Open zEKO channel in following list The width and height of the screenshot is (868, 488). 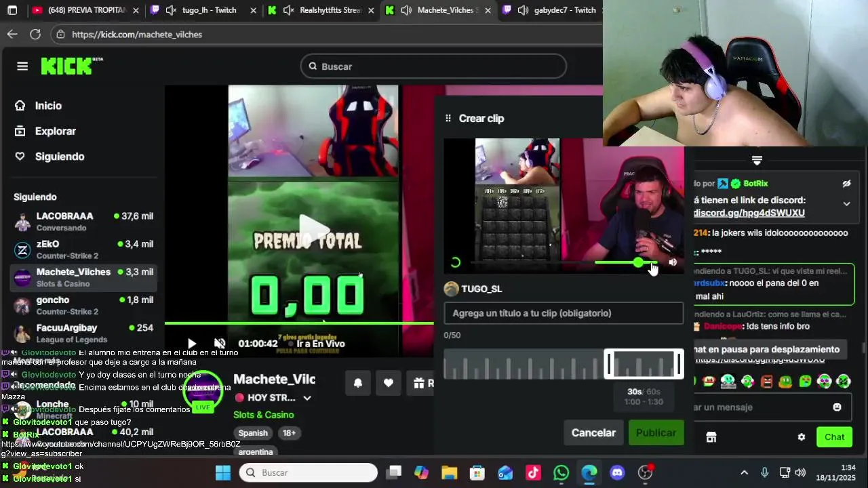coord(84,249)
